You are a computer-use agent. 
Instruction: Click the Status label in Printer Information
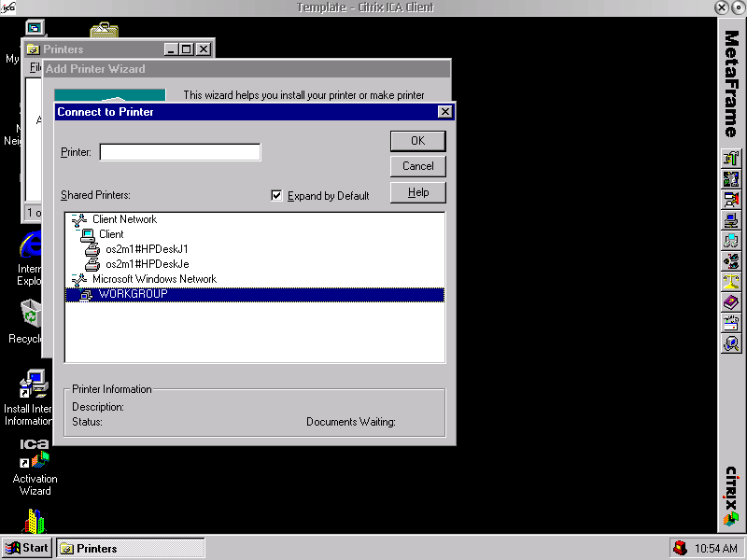pyautogui.click(x=87, y=422)
